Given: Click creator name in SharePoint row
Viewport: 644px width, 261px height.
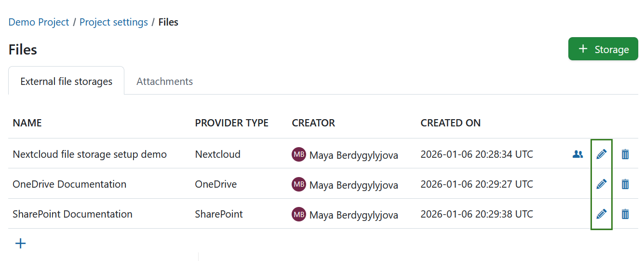Looking at the screenshot, I should pos(353,215).
